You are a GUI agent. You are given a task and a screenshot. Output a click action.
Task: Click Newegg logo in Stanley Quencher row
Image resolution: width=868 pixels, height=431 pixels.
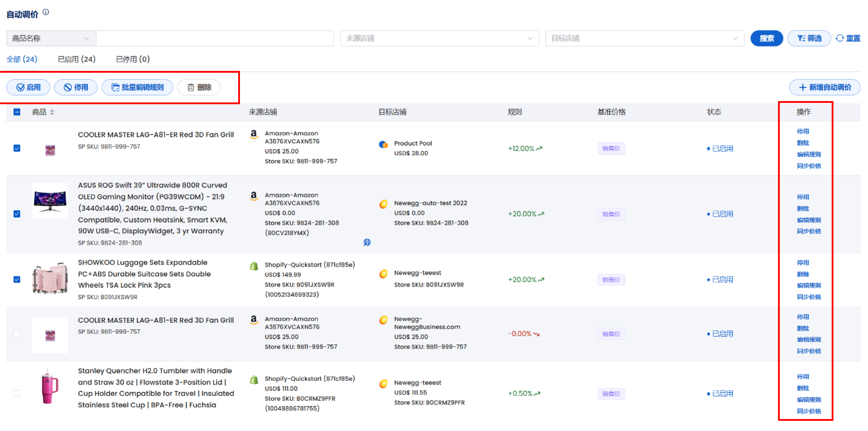click(383, 384)
